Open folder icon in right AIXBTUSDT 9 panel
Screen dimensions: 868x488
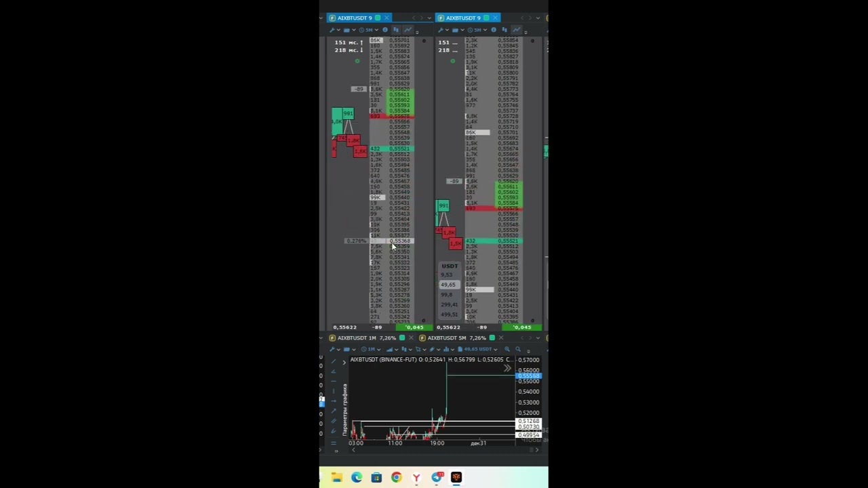(455, 30)
